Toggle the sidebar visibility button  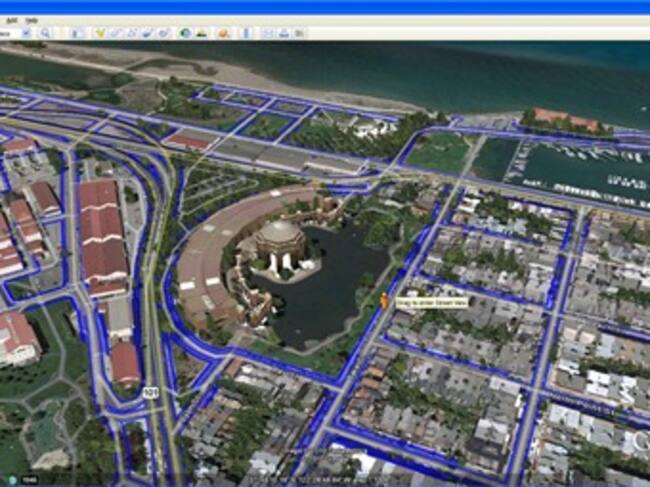coord(76,33)
